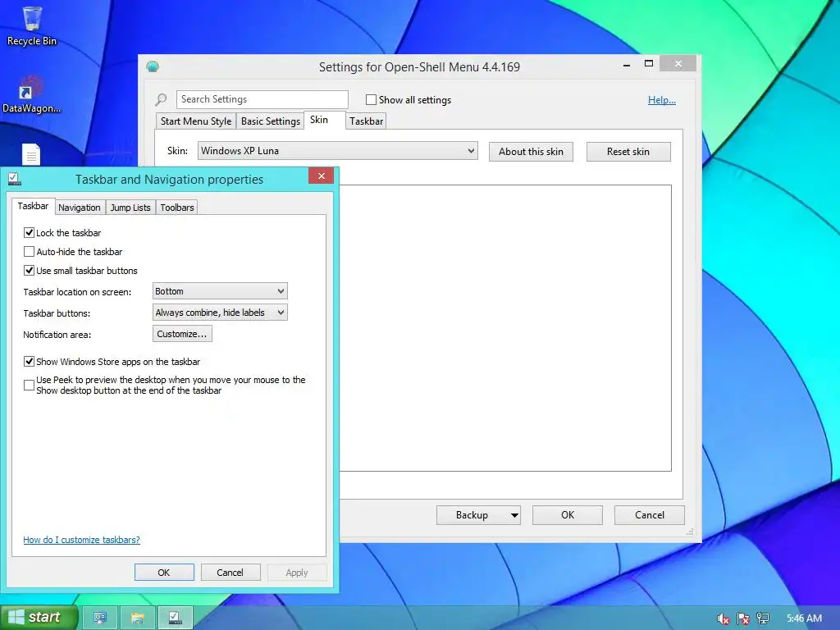This screenshot has height=630, width=840.
Task: Click the network tray icon
Action: click(x=763, y=619)
